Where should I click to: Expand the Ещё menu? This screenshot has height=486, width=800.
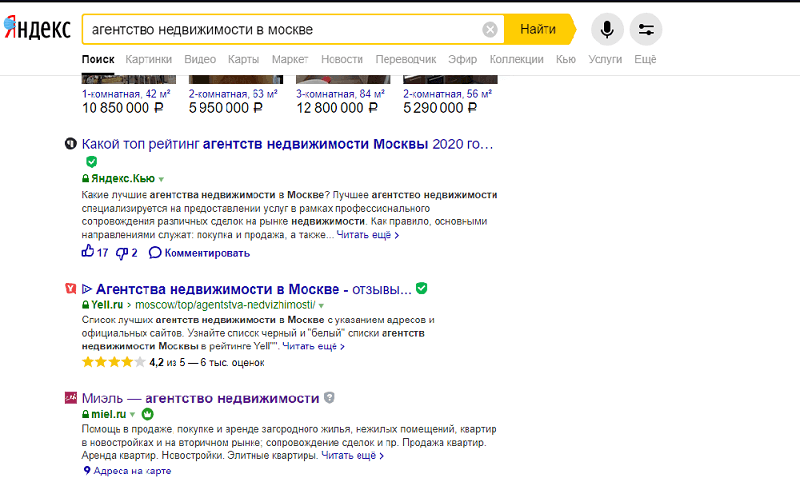click(x=645, y=59)
